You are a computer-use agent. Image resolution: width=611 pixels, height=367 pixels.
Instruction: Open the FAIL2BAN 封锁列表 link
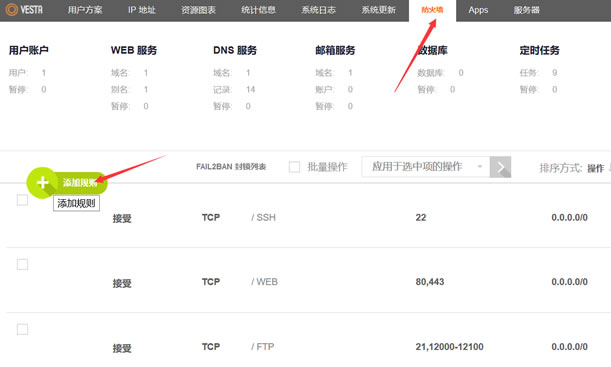point(231,167)
